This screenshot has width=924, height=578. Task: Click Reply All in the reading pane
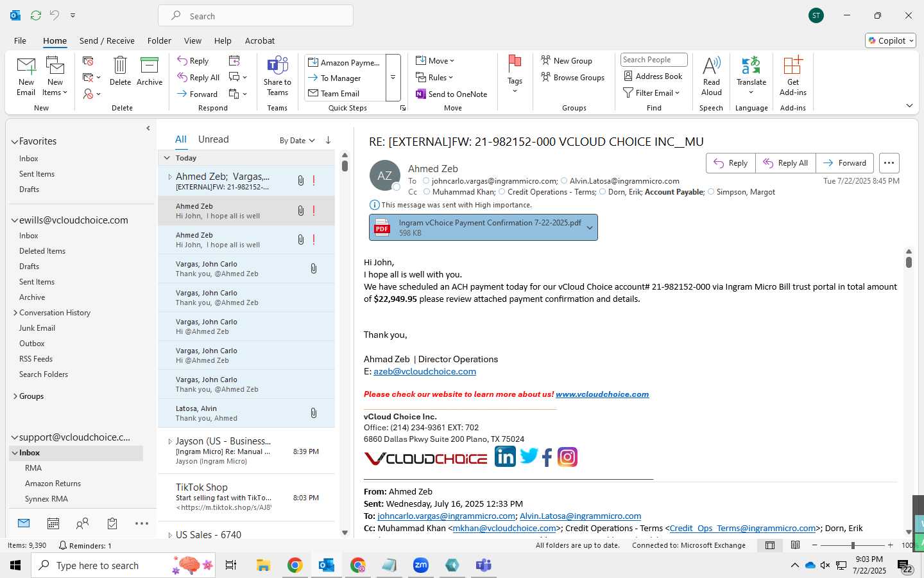tap(785, 163)
